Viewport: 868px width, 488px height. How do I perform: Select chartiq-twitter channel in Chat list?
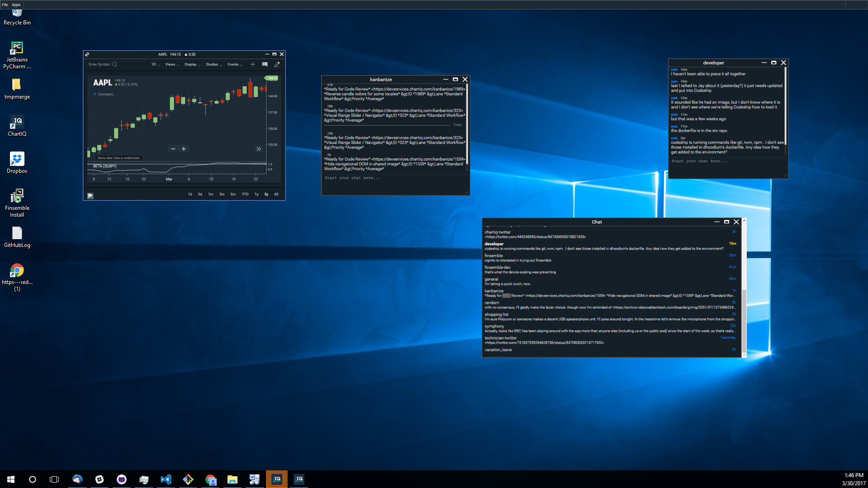tap(610, 234)
